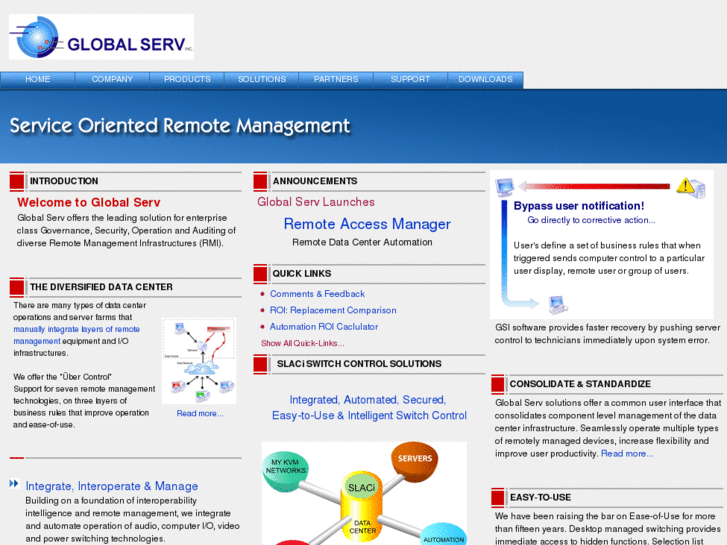Click the MY KVM NETWORKS node
The width and height of the screenshot is (727, 545).
286,471
